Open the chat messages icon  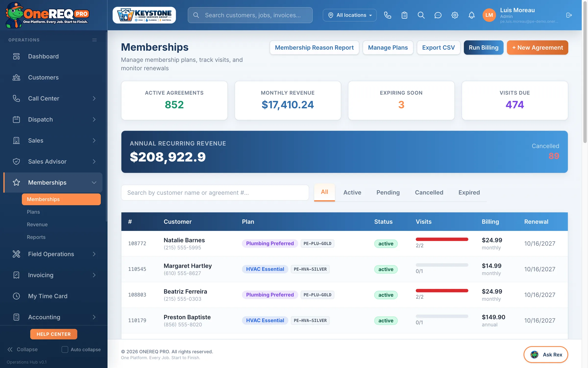pos(438,15)
